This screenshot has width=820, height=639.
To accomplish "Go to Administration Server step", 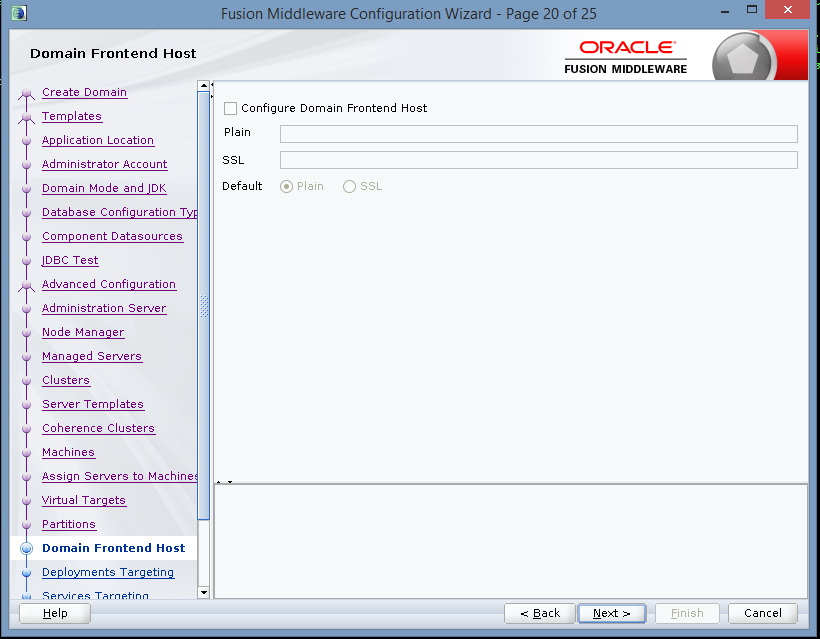I will point(104,309).
